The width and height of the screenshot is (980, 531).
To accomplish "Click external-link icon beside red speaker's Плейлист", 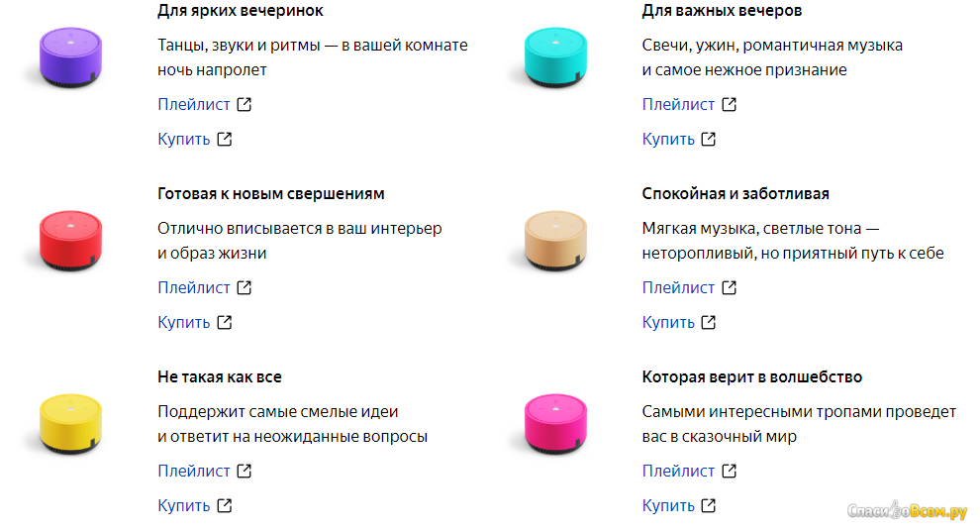I will point(245,287).
